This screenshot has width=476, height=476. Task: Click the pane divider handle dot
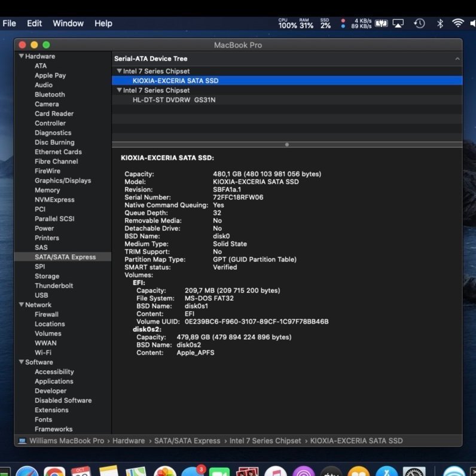click(x=287, y=144)
